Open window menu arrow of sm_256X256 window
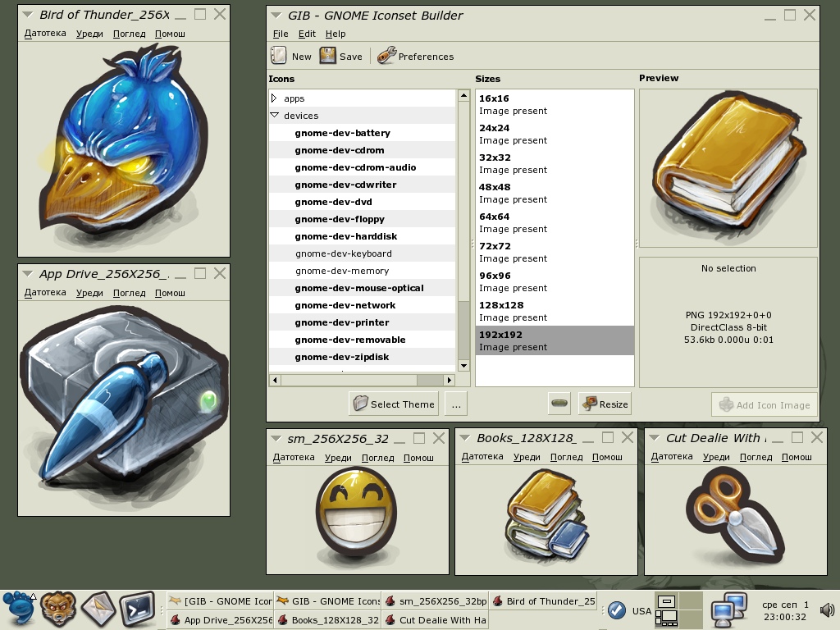The height and width of the screenshot is (630, 840). (x=276, y=438)
